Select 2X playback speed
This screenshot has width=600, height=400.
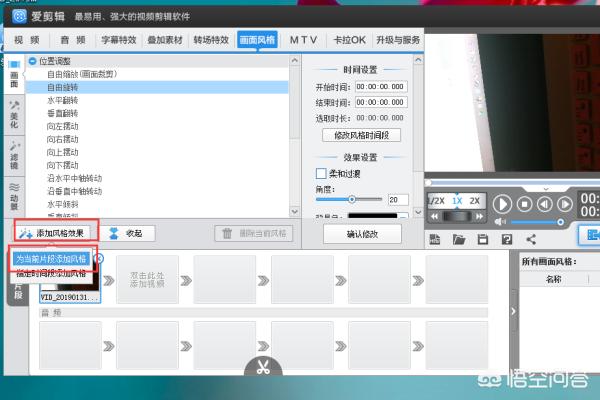[x=477, y=200]
